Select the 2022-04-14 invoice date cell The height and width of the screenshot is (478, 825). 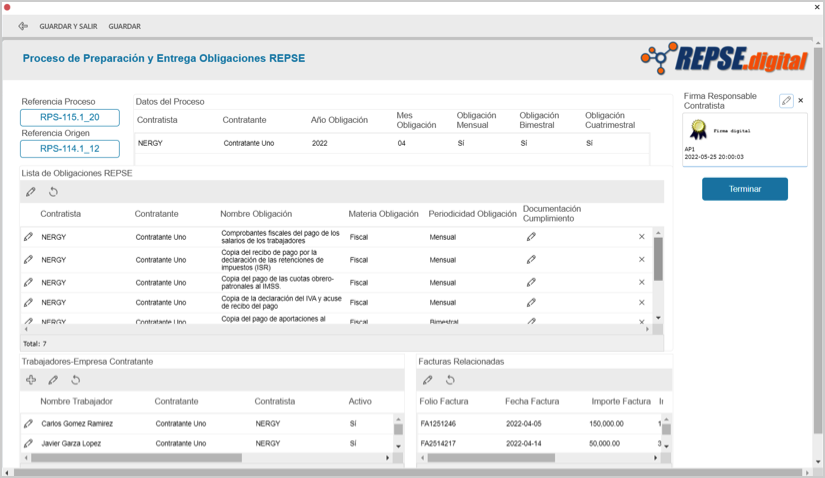pos(524,444)
